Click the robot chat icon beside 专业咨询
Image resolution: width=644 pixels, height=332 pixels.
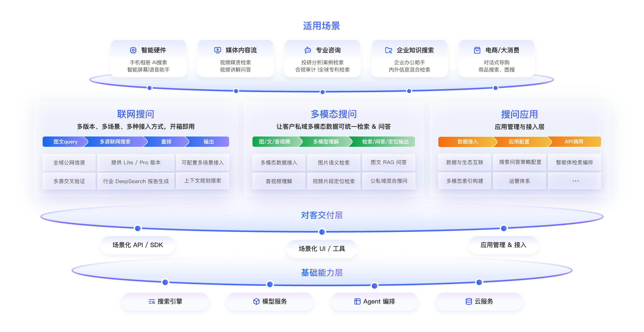pyautogui.click(x=308, y=50)
